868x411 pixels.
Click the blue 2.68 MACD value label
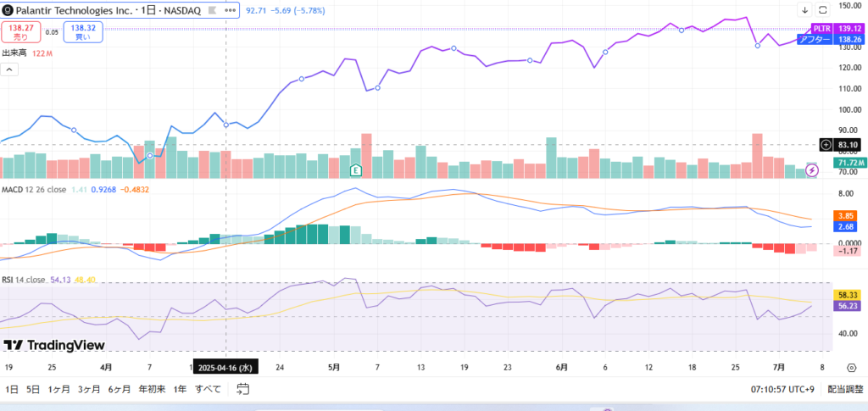pos(848,226)
